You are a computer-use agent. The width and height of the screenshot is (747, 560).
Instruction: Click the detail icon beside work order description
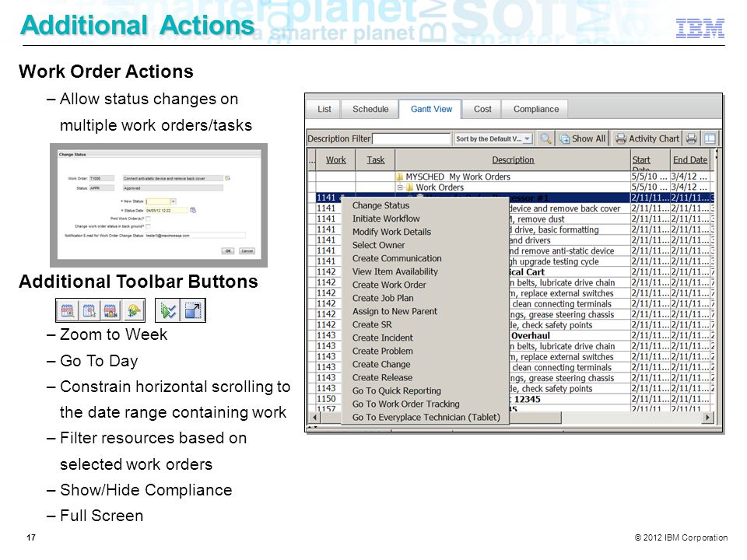(227, 178)
